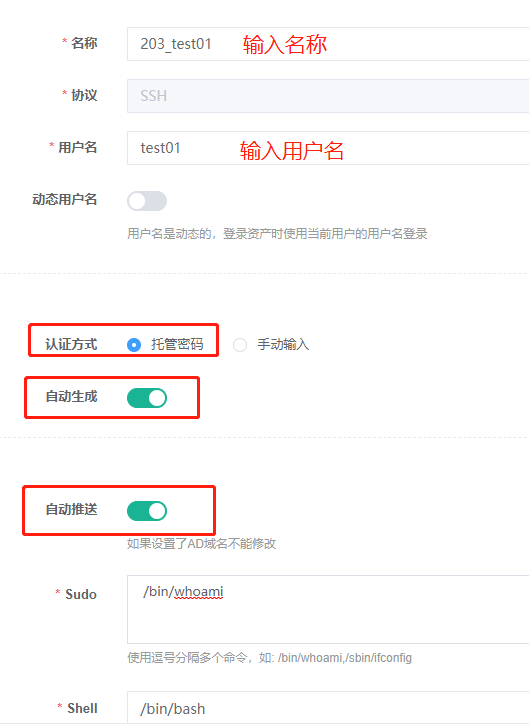Turn off the 自动生成 switch
Screen dimensions: 529x727
point(147,398)
